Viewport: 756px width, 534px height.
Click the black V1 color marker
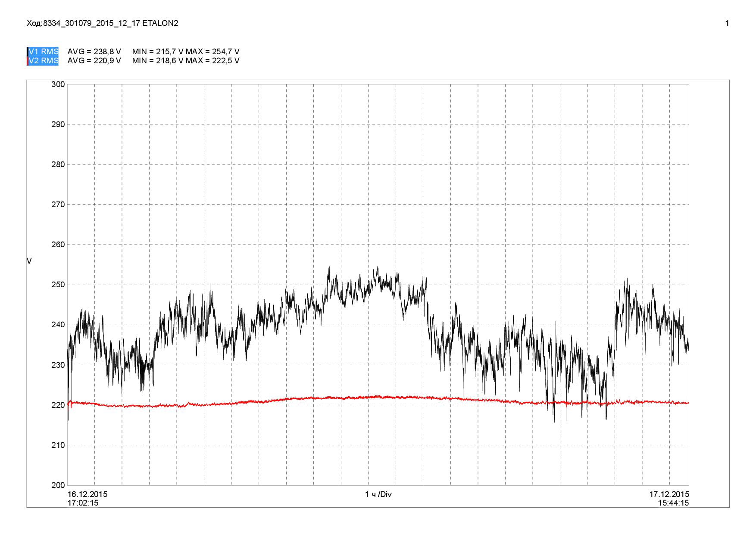(x=28, y=52)
